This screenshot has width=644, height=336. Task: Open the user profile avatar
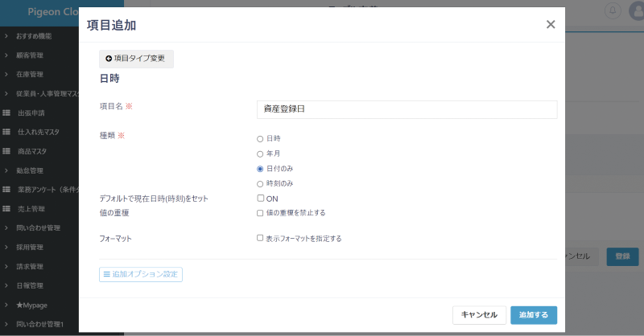pos(636,11)
